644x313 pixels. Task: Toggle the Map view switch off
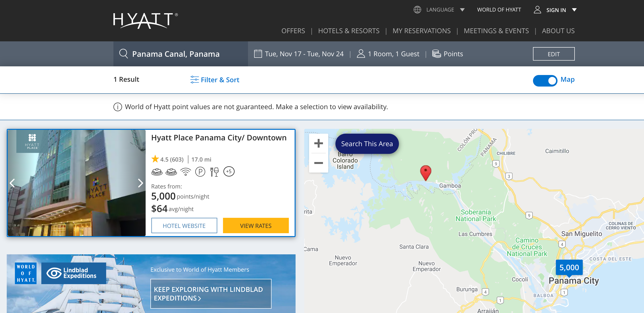(545, 81)
